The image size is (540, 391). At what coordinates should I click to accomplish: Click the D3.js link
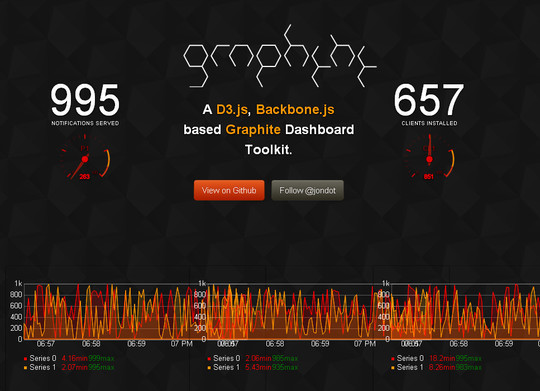pos(232,109)
